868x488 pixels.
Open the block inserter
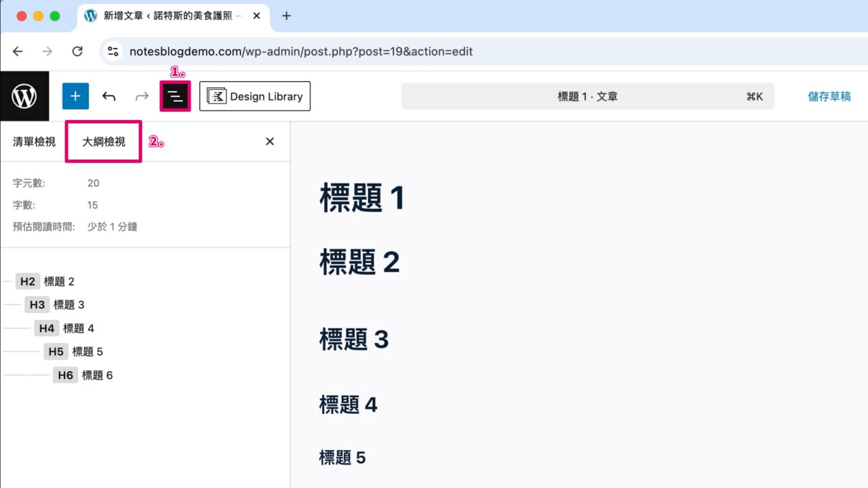coord(75,96)
